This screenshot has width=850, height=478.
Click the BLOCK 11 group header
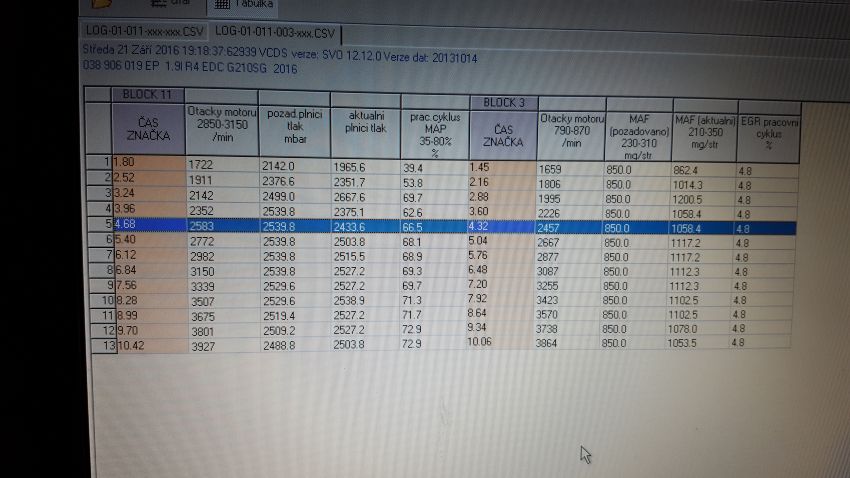pos(148,94)
